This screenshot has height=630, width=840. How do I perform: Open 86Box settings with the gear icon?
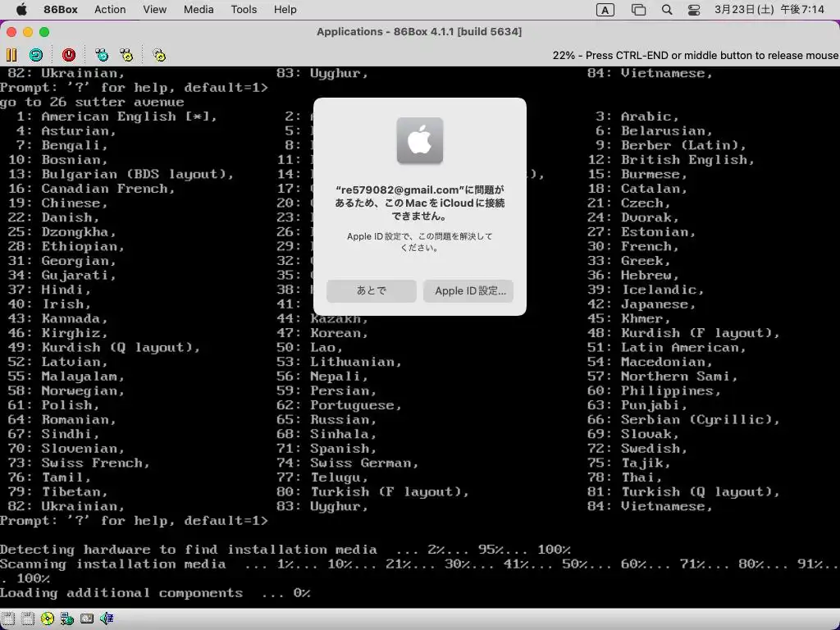click(159, 55)
